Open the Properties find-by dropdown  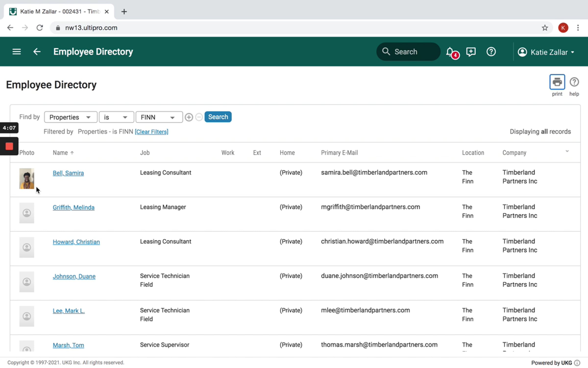(x=71, y=117)
